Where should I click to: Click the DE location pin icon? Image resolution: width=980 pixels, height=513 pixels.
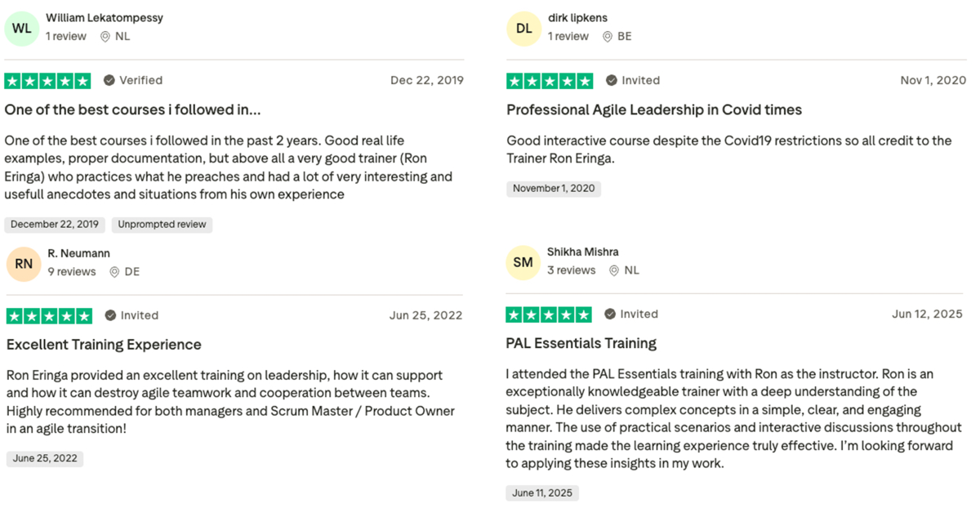pyautogui.click(x=114, y=272)
